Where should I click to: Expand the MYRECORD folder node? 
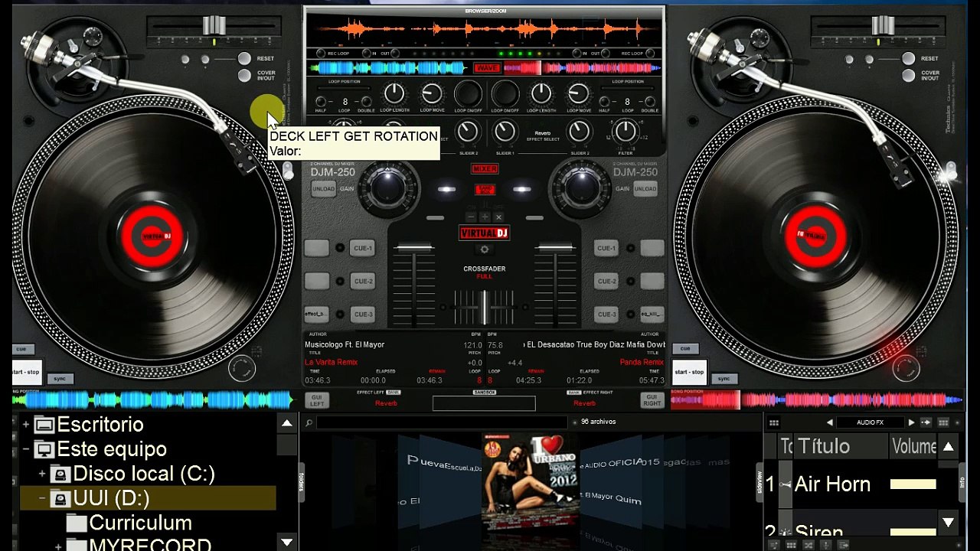[x=58, y=546]
